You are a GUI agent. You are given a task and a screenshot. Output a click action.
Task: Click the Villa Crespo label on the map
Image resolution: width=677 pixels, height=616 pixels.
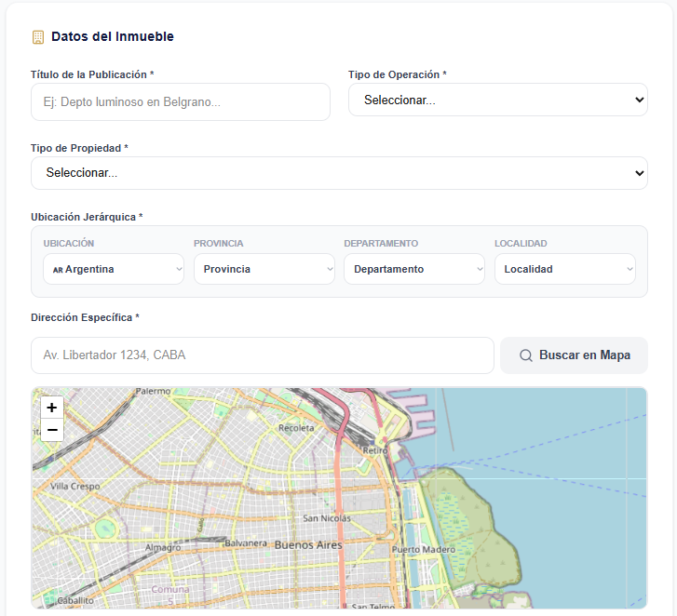click(75, 486)
